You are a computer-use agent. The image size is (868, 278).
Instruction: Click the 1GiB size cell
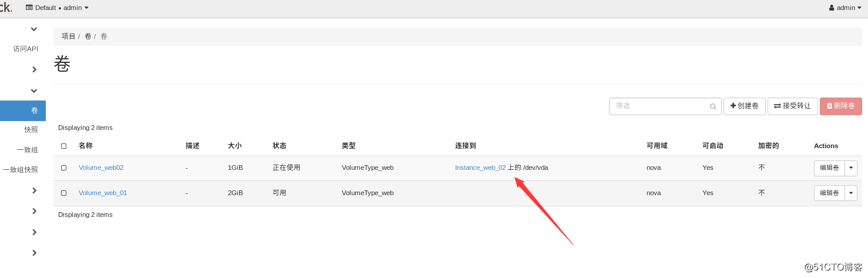235,168
